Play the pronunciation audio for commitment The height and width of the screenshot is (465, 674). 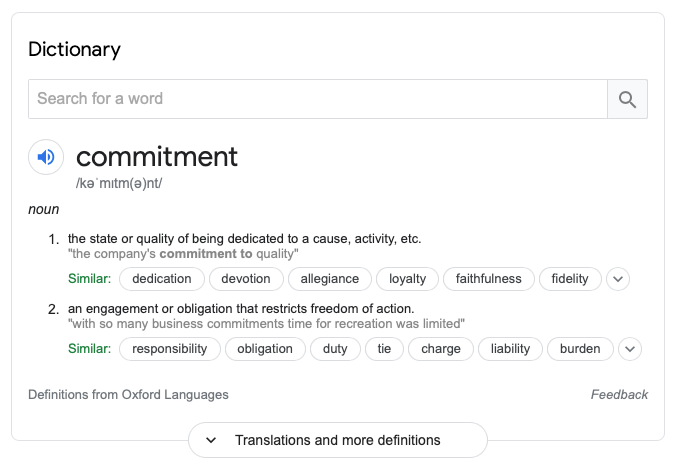(x=46, y=157)
